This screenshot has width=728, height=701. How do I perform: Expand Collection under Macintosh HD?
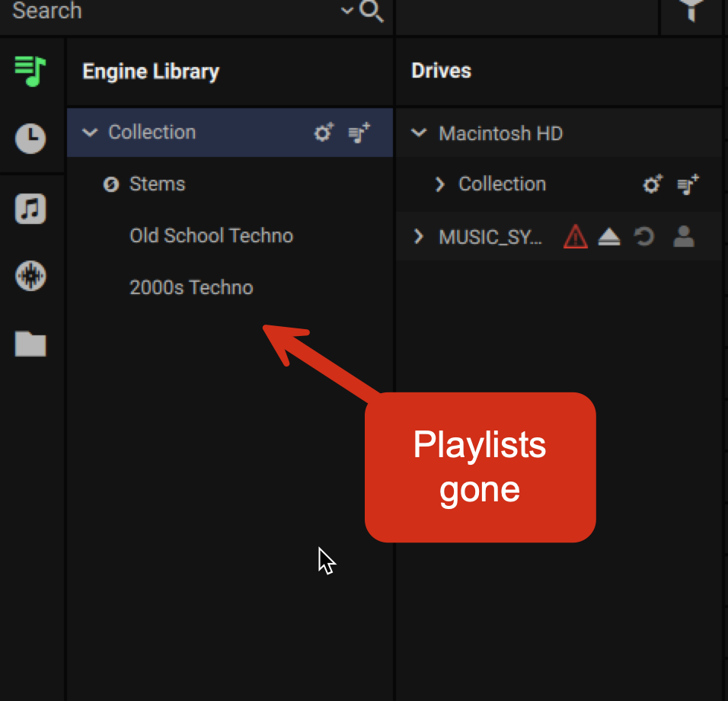coord(439,184)
